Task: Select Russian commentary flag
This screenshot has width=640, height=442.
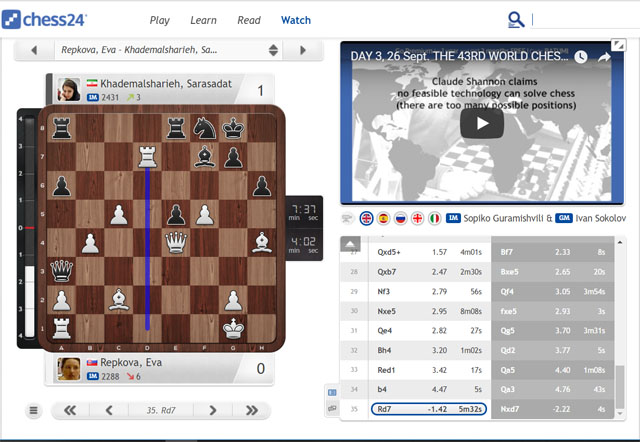Action: [400, 218]
